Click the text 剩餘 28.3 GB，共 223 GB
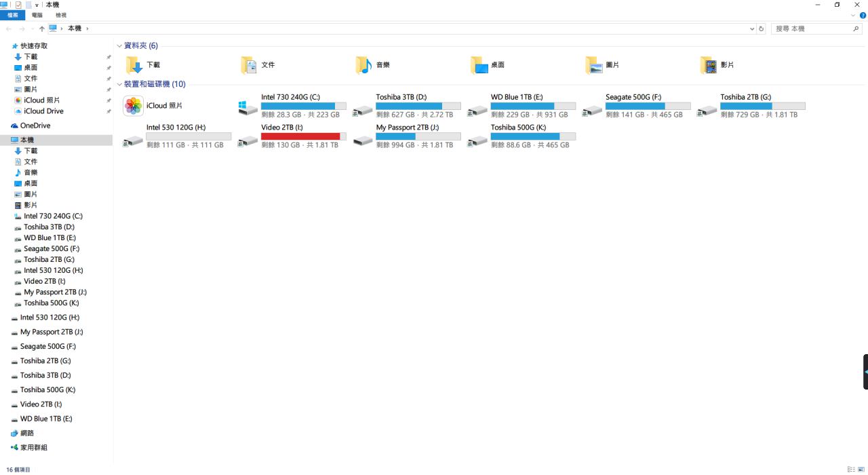The image size is (868, 475). [300, 115]
